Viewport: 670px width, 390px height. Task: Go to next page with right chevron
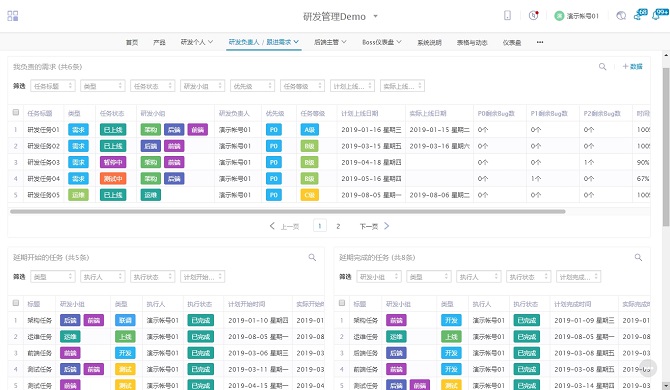[387, 226]
